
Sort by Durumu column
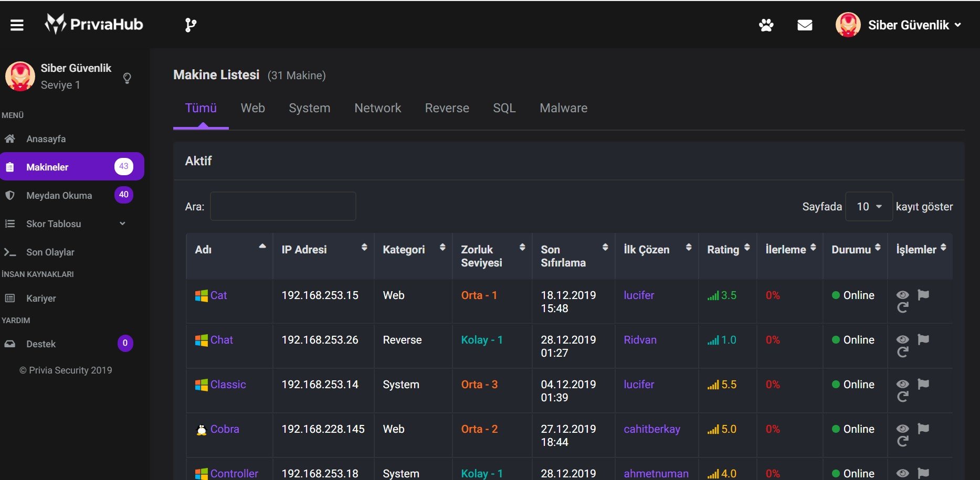coord(855,256)
